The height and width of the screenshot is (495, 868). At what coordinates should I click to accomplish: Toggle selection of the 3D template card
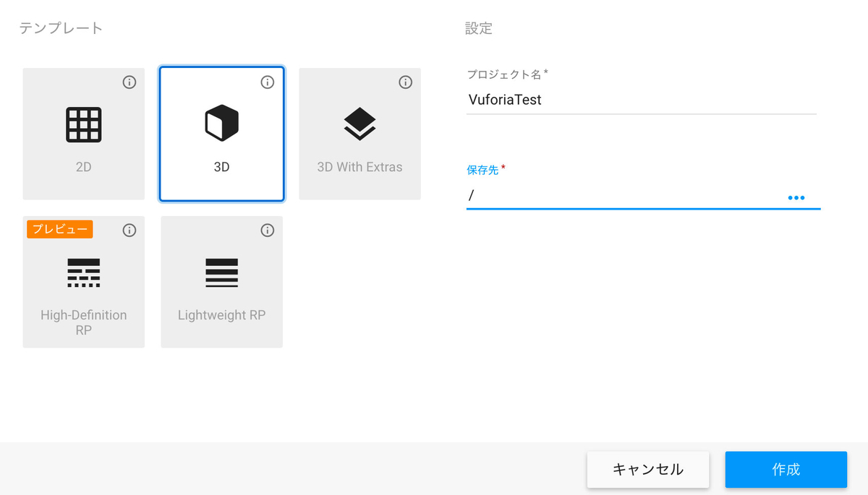pyautogui.click(x=221, y=134)
